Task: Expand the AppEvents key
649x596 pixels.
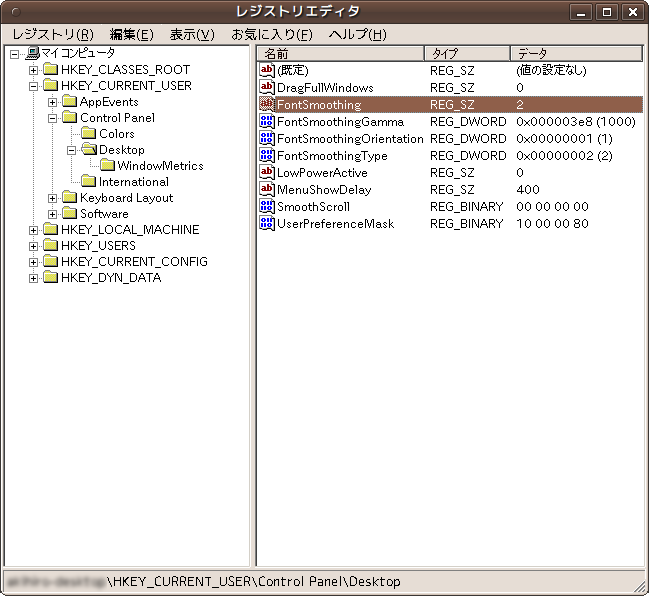Action: coord(53,102)
